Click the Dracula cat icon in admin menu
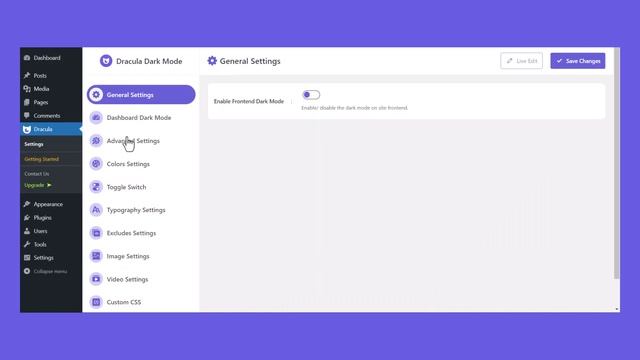 click(x=27, y=129)
